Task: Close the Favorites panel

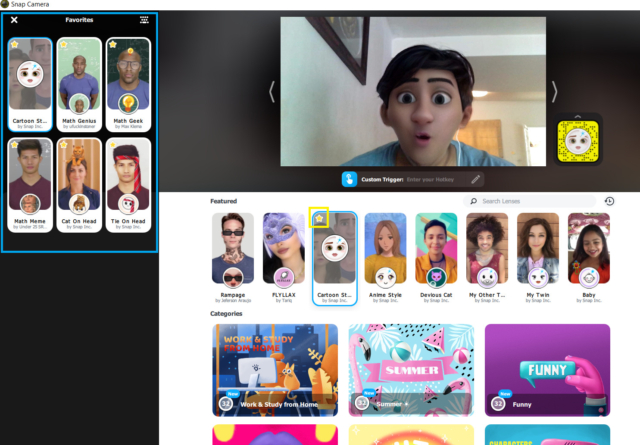Action: click(14, 20)
